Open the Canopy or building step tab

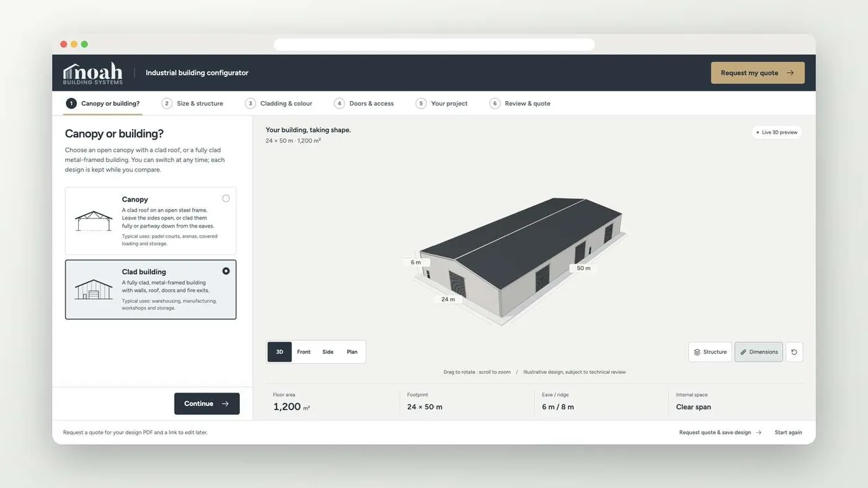[x=104, y=104]
